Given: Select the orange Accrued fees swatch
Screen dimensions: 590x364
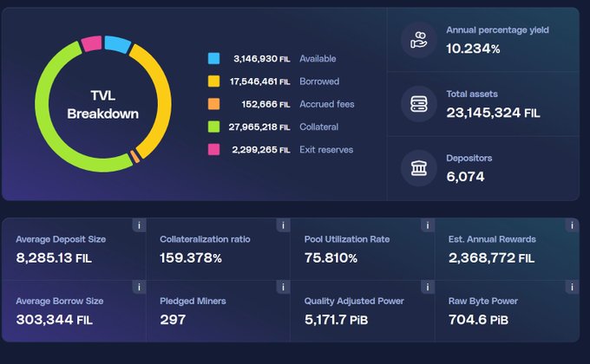Looking at the screenshot, I should [213, 104].
